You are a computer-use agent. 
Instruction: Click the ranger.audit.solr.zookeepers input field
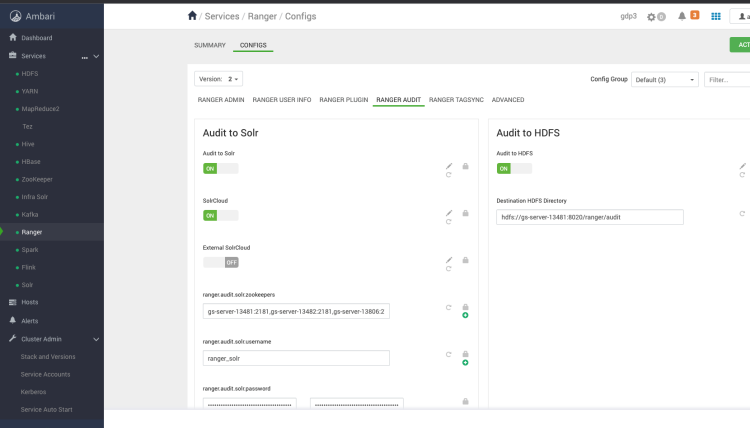click(296, 311)
